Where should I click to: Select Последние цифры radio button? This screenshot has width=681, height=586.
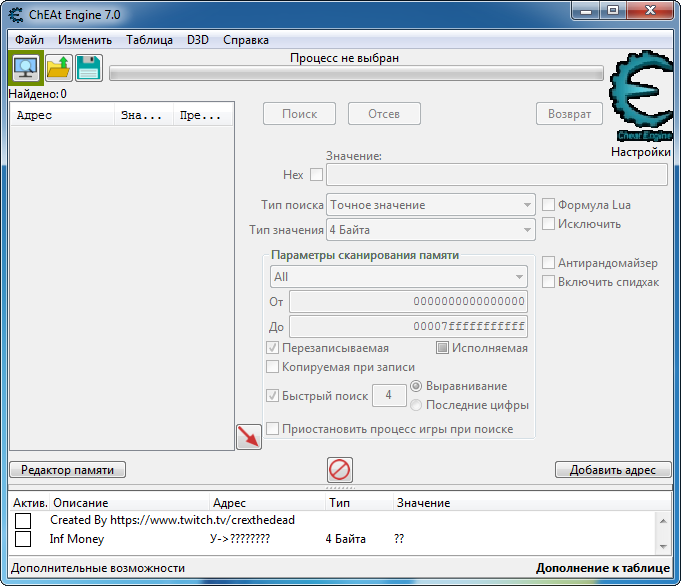[416, 405]
